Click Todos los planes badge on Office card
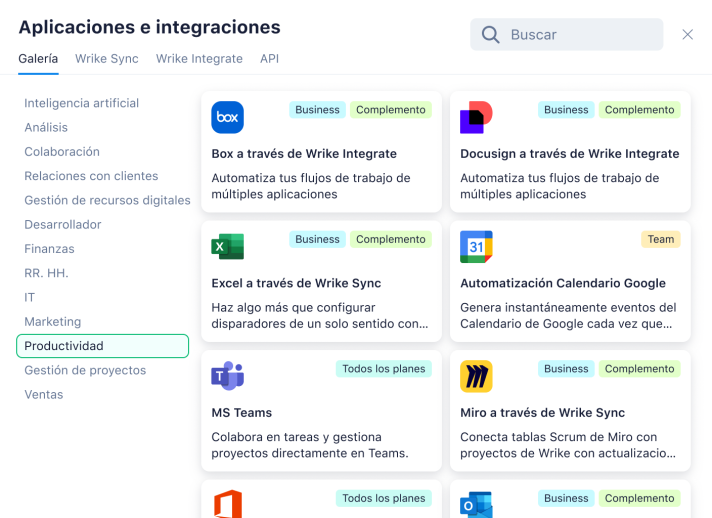712x518 pixels. click(x=384, y=498)
